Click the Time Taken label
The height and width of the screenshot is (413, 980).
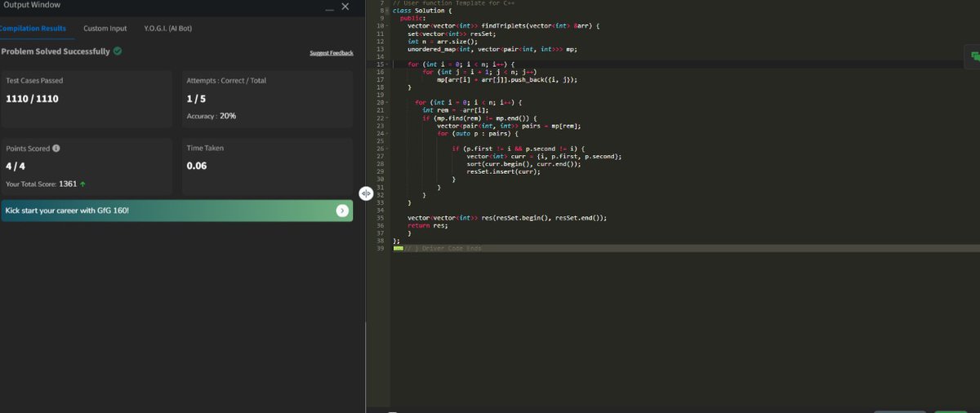click(205, 149)
